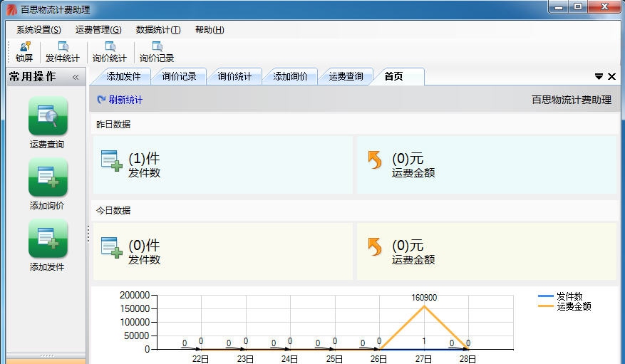Click the green 添加询价 sidebar icon

pyautogui.click(x=48, y=177)
